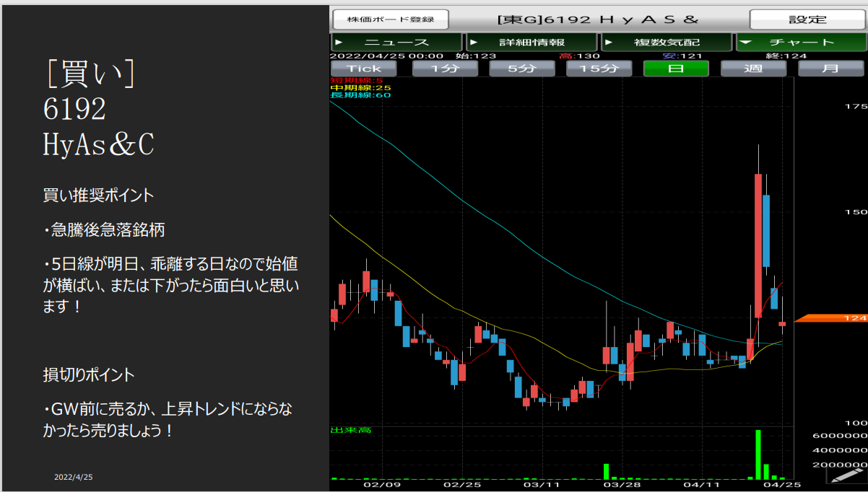868x492 pixels.
Task: Expand the 複数気配 section
Action: click(667, 43)
